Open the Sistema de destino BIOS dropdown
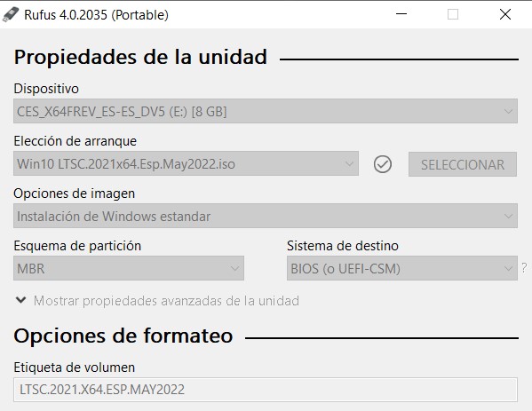The image size is (532, 411). click(x=402, y=268)
